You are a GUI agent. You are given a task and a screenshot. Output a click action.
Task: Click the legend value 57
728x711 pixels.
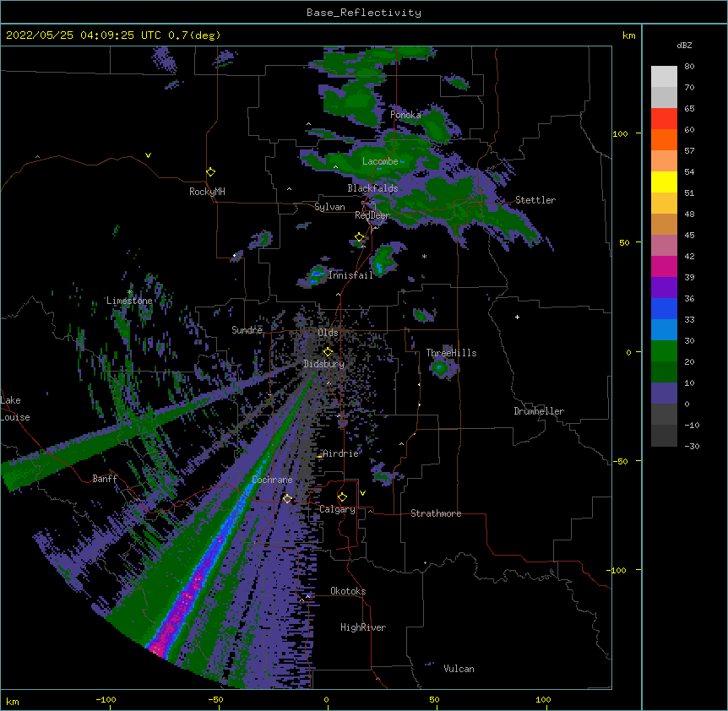(689, 151)
